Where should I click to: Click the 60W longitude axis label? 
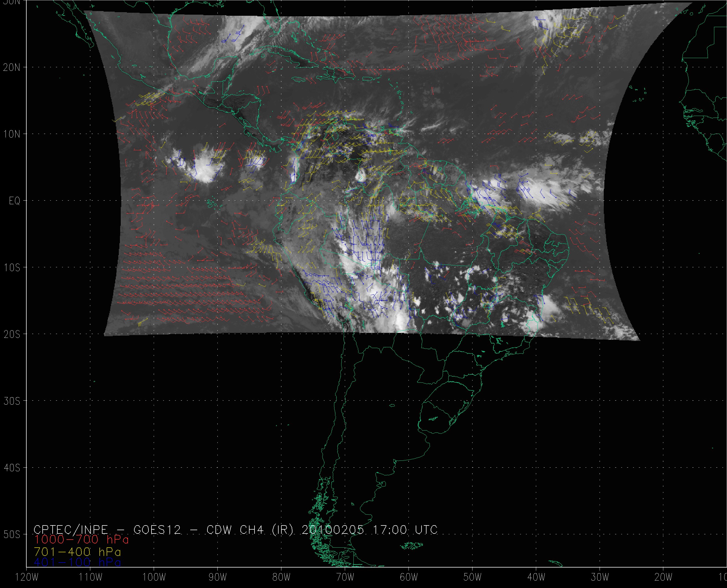coord(409,577)
